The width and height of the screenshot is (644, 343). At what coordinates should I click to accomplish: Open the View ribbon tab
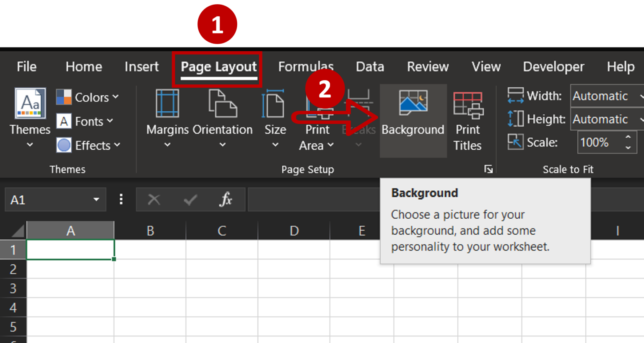point(486,66)
